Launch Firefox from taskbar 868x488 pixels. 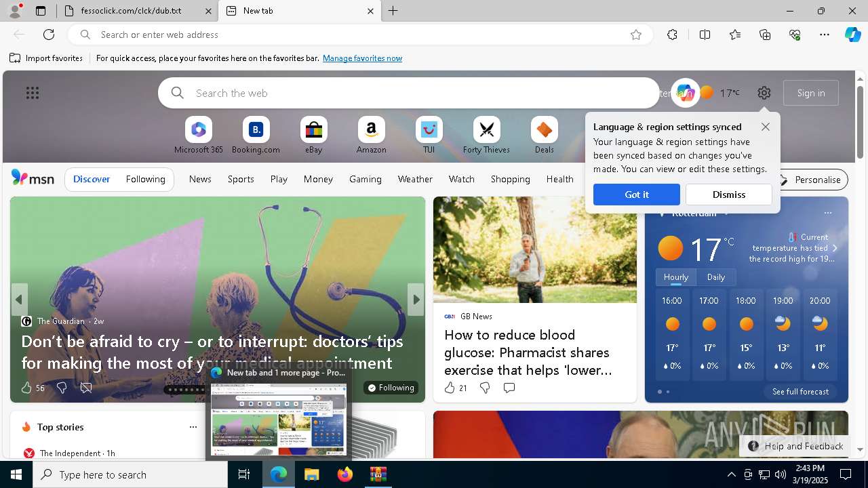tap(345, 474)
